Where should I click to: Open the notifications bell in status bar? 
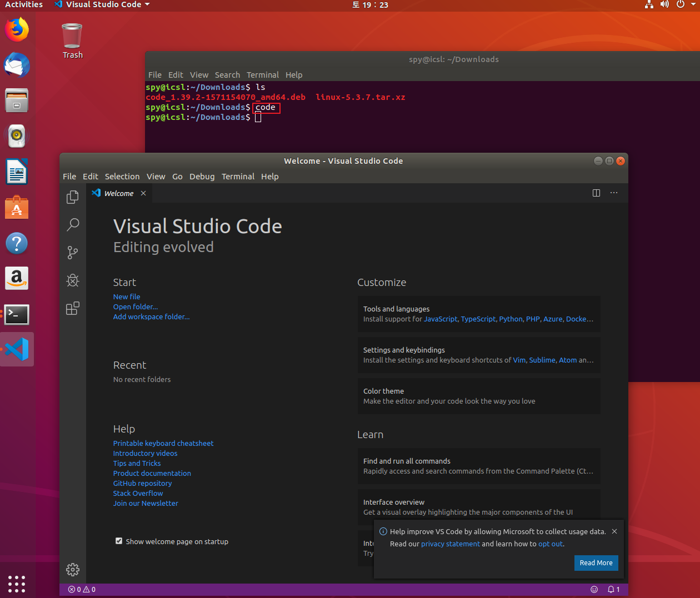(613, 589)
